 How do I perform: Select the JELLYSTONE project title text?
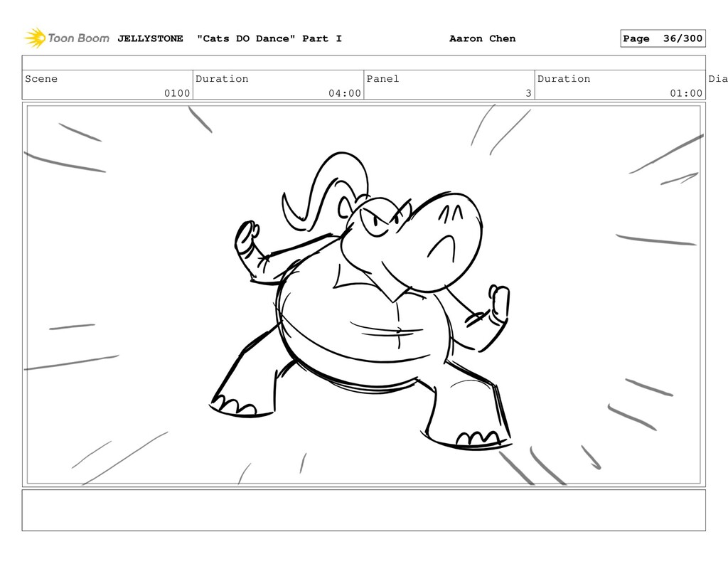[x=150, y=38]
